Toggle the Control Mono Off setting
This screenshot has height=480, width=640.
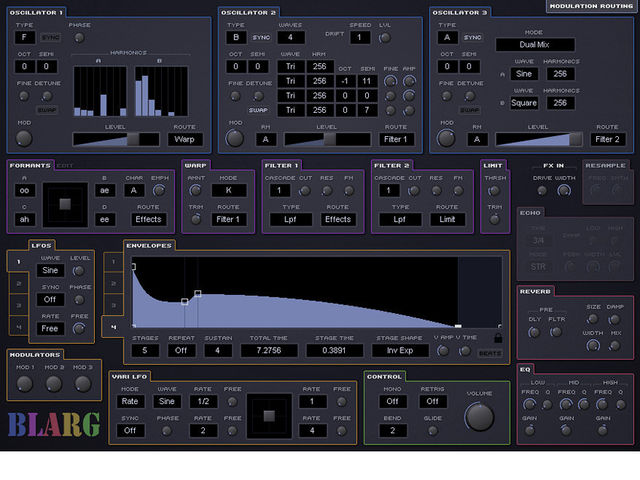coord(392,401)
